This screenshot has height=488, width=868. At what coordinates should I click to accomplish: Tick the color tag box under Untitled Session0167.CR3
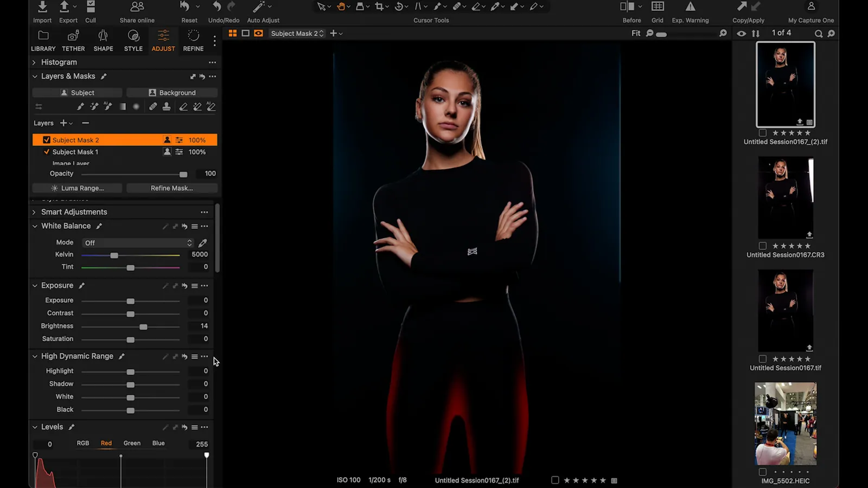762,246
